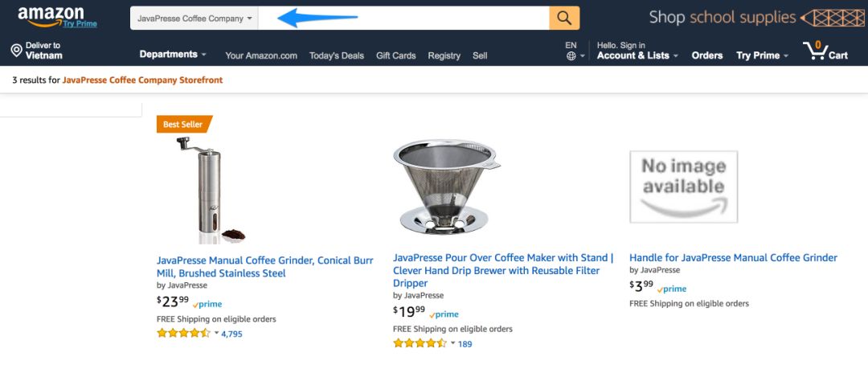Click the language globe icon
This screenshot has height=365, width=868.
(571, 56)
